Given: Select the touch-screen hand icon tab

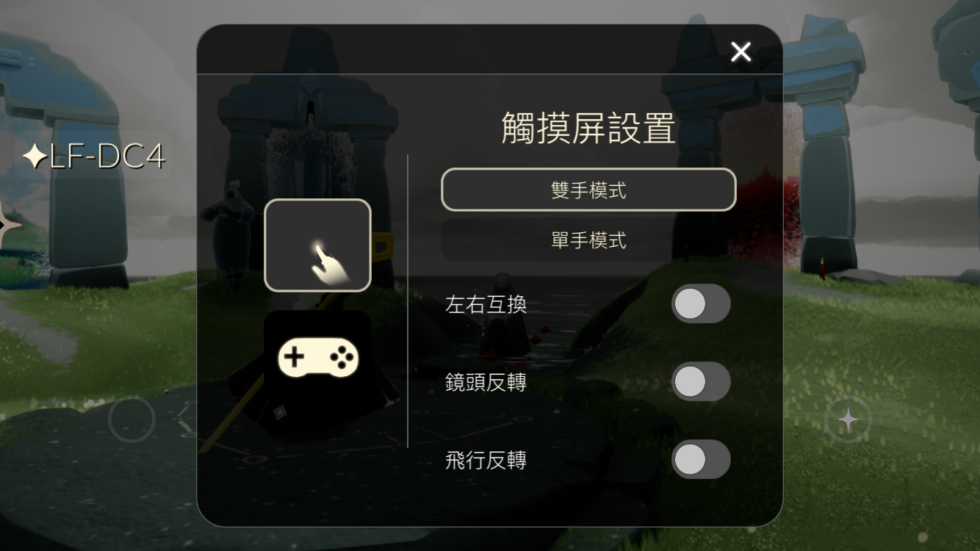Looking at the screenshot, I should pyautogui.click(x=317, y=245).
